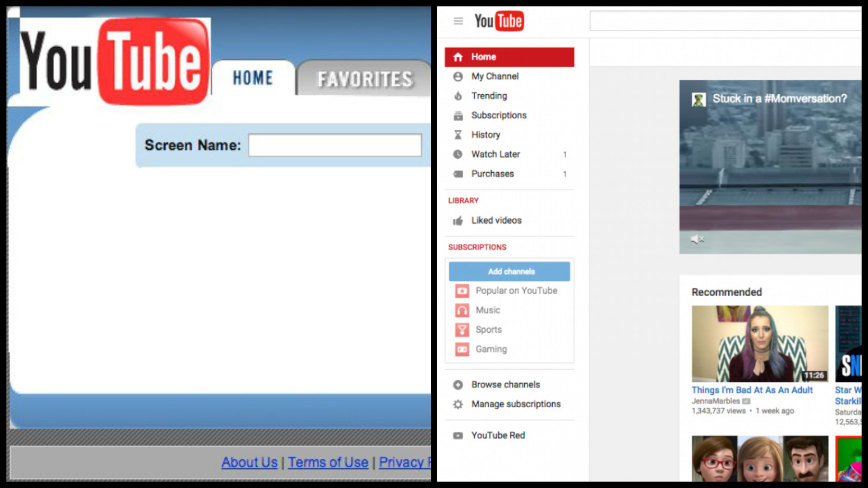
Task: Click the Screen Name input field
Action: click(x=335, y=146)
